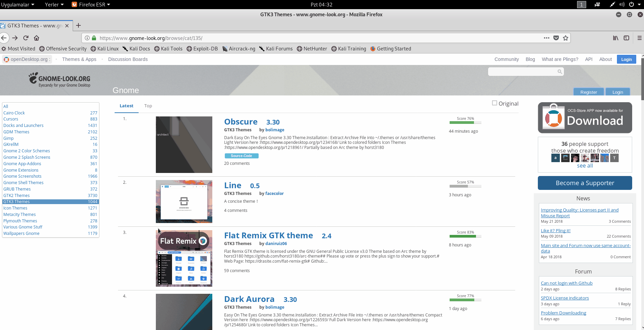Image resolution: width=644 pixels, height=330 pixels.
Task: Click see all supporters link
Action: [x=585, y=166]
